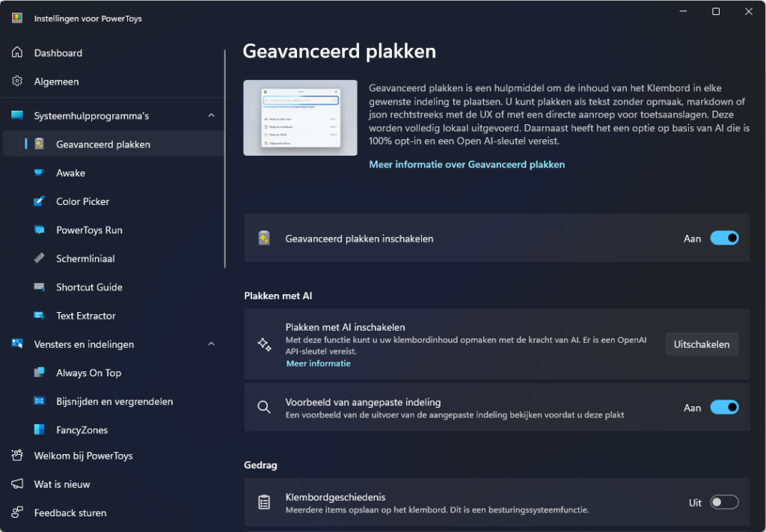This screenshot has height=532, width=766.
Task: Minimize the PowerToys settings window
Action: [683, 11]
